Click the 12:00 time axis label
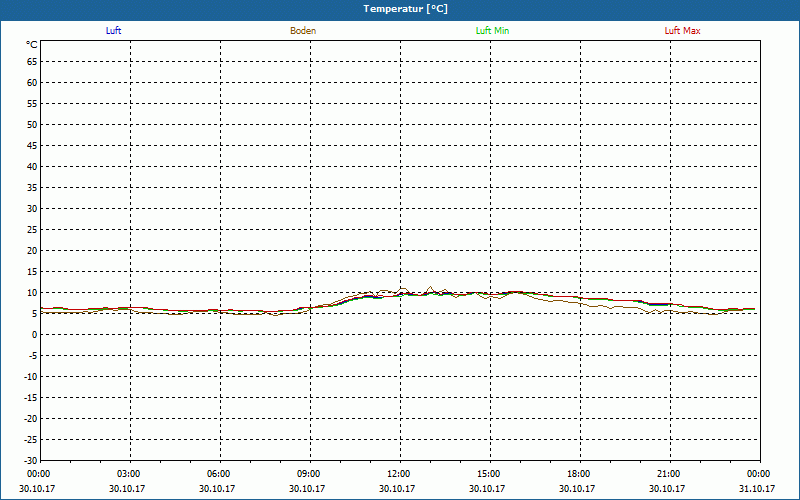Image resolution: width=800 pixels, height=500 pixels. pos(398,474)
